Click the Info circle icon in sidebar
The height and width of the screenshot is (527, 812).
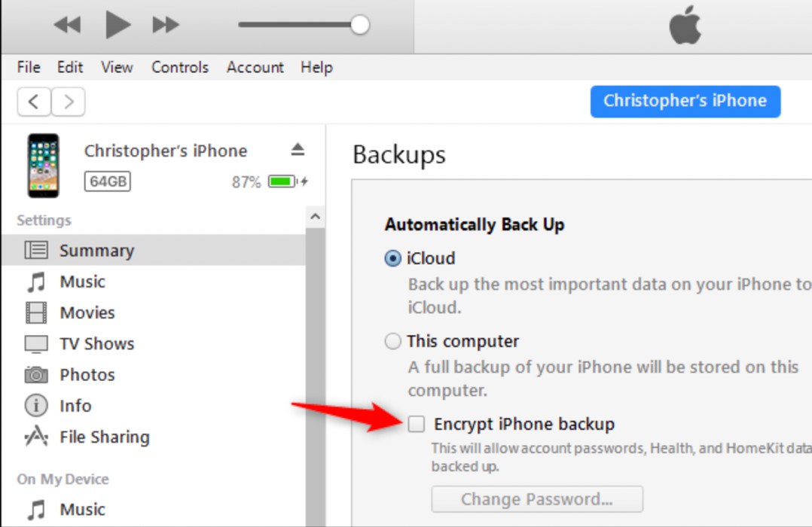coord(36,406)
